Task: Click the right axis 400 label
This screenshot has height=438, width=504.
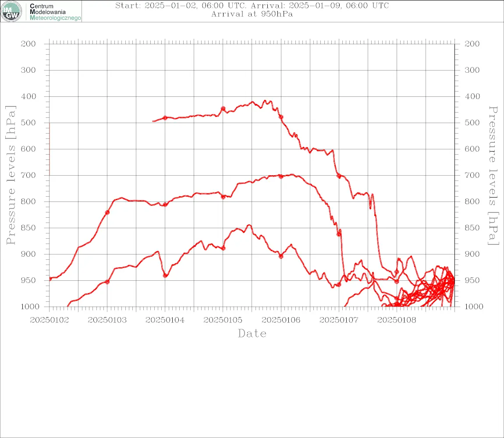Action: tap(472, 96)
